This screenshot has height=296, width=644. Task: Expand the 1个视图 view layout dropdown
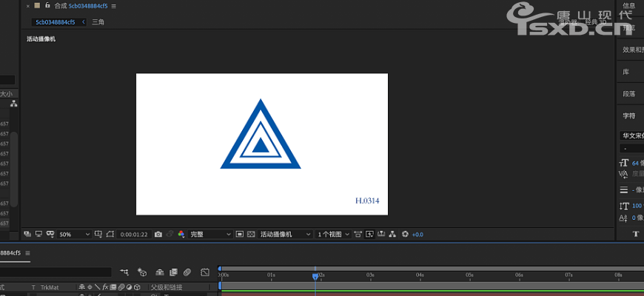tap(333, 234)
